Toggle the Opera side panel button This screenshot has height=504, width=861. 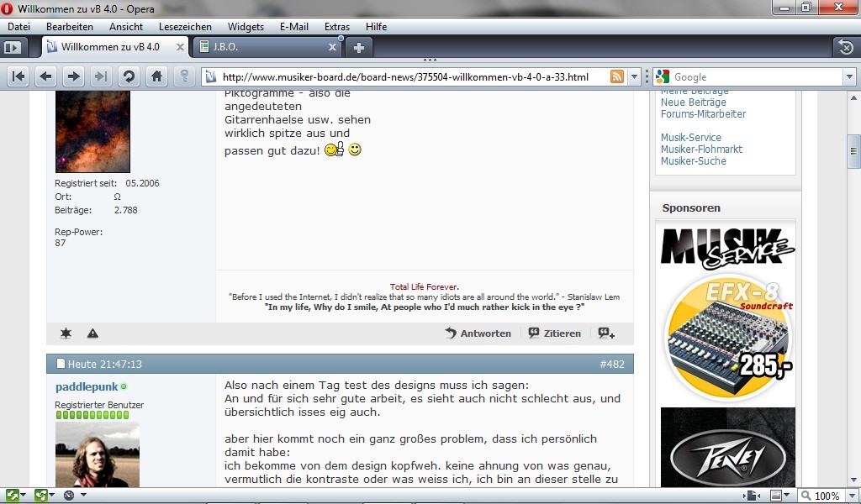point(12,47)
